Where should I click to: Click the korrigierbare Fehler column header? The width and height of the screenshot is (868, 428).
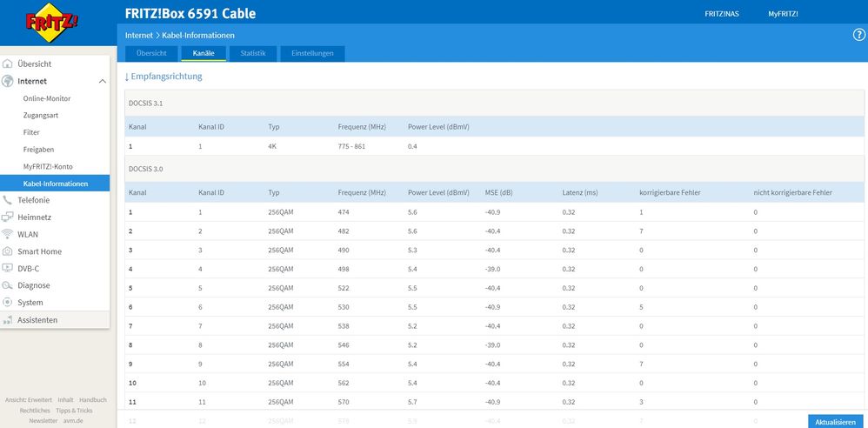(671, 192)
